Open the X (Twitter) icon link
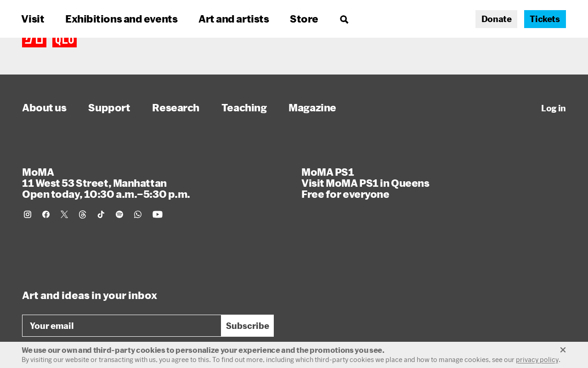This screenshot has height=368, width=588. pos(64,214)
